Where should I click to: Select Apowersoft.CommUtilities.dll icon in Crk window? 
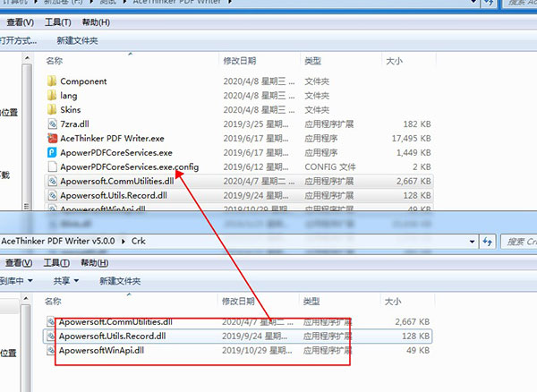[51, 322]
